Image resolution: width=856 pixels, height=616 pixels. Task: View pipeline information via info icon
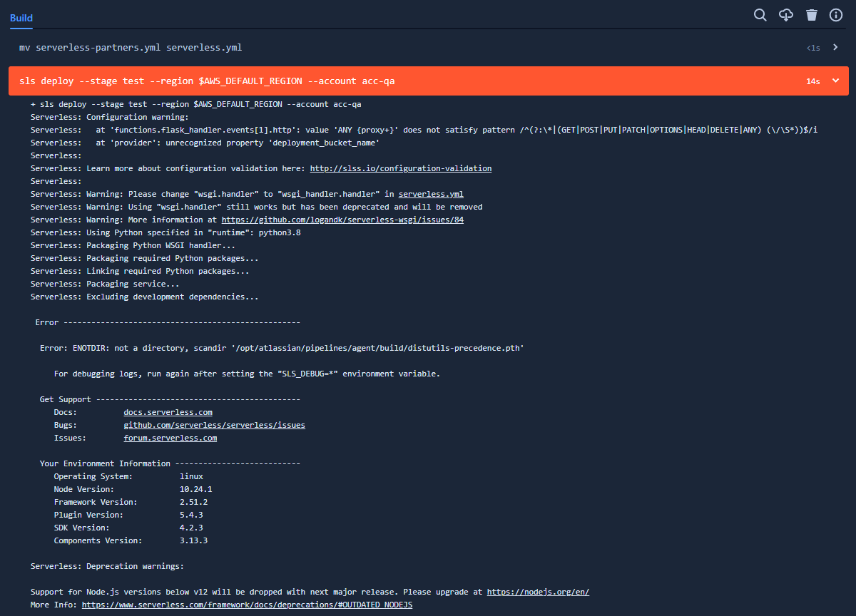pyautogui.click(x=836, y=14)
